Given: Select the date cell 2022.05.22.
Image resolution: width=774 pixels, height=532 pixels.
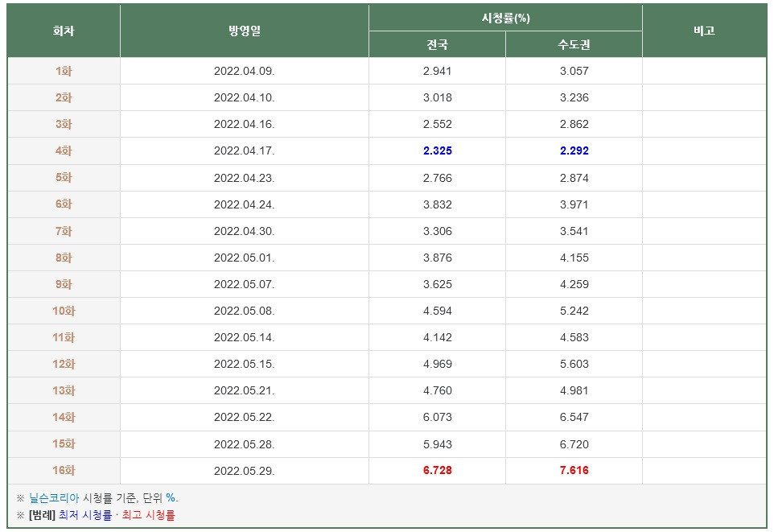Looking at the screenshot, I should tap(244, 417).
